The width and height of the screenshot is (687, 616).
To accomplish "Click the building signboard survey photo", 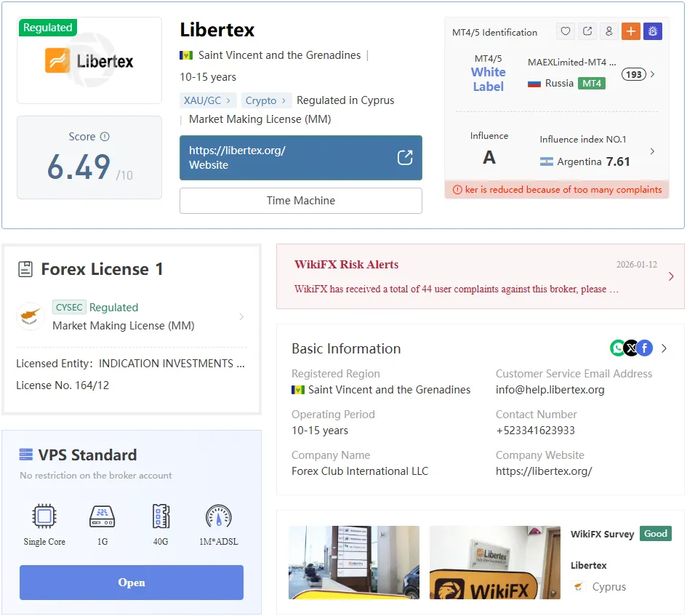I will tap(354, 562).
